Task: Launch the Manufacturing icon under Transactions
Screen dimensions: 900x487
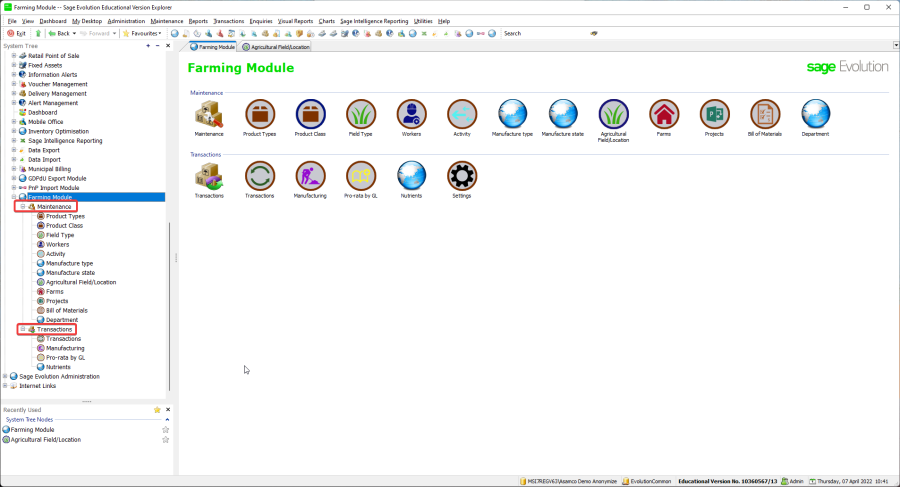Action: [310, 176]
